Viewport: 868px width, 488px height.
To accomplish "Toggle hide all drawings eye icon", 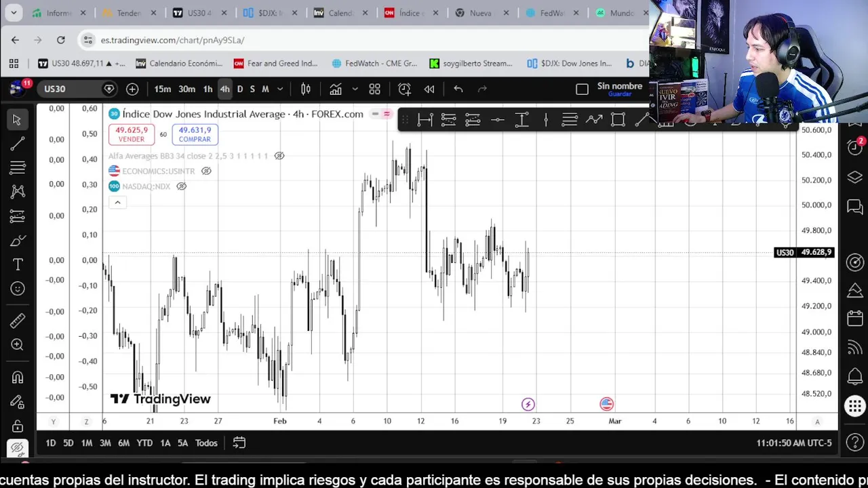I will click(x=17, y=448).
